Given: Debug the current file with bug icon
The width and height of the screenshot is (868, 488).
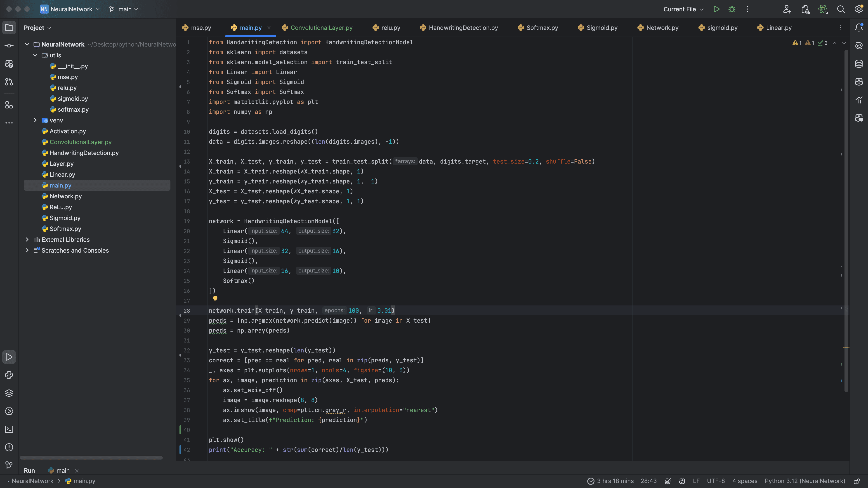Looking at the screenshot, I should (x=732, y=9).
